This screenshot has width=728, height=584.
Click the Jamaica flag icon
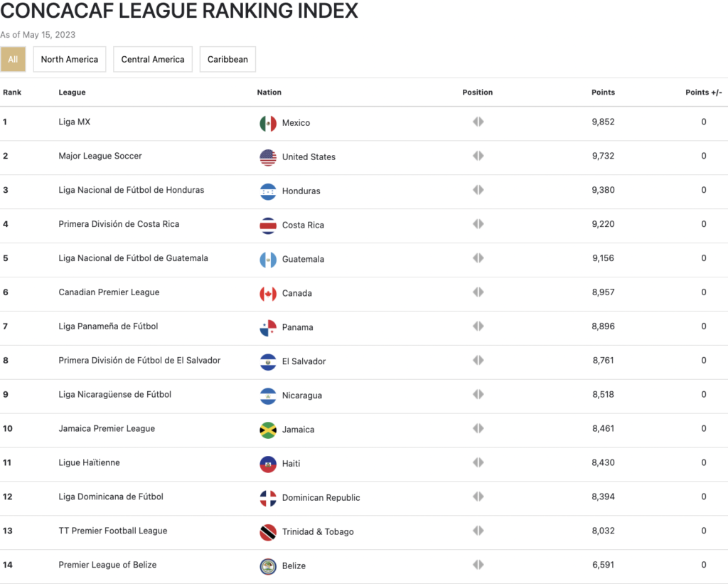(268, 430)
